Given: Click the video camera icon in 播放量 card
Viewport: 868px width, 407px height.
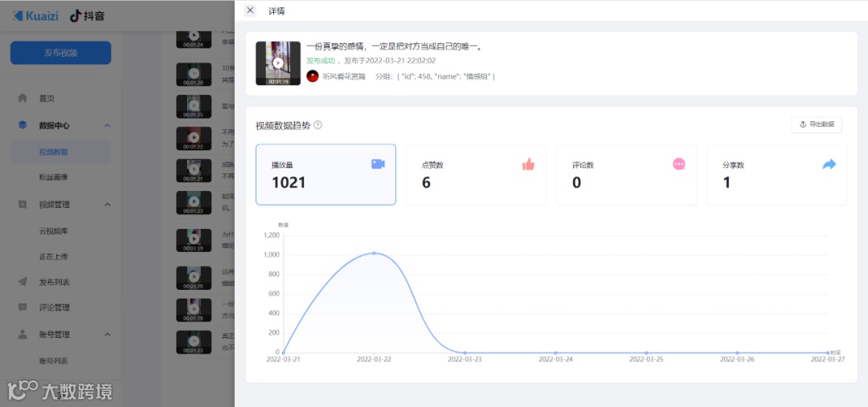Looking at the screenshot, I should pos(378,165).
